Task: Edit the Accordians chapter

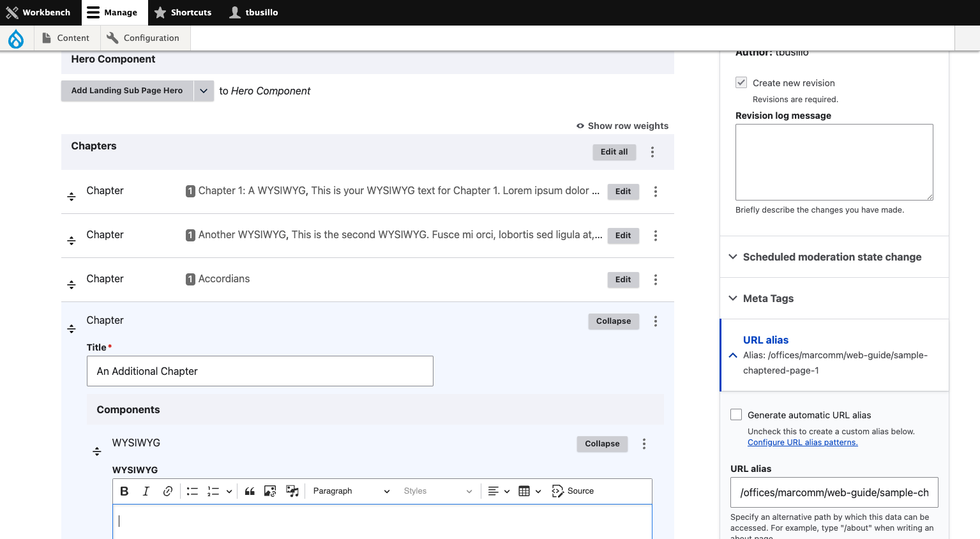Action: 623,280
